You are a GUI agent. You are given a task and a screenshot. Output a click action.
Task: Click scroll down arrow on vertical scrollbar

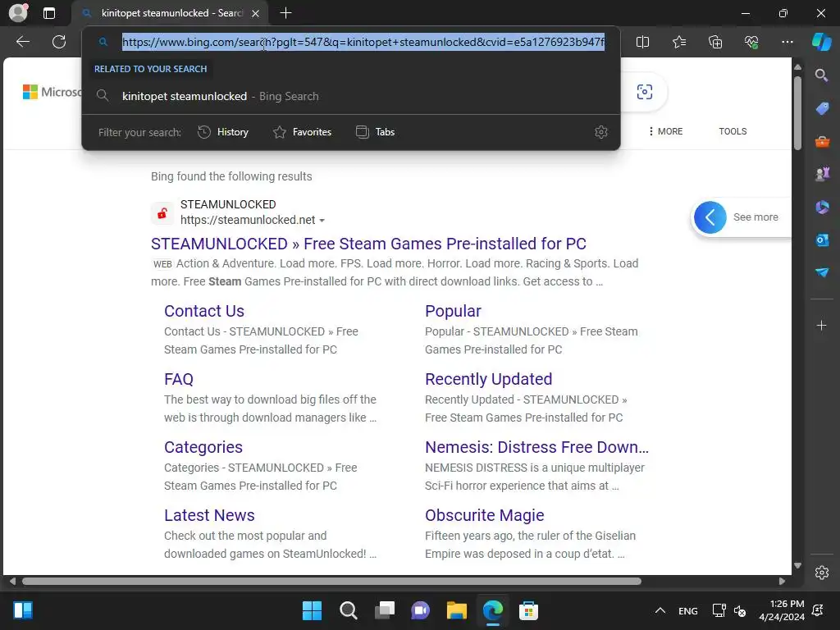coord(797,565)
